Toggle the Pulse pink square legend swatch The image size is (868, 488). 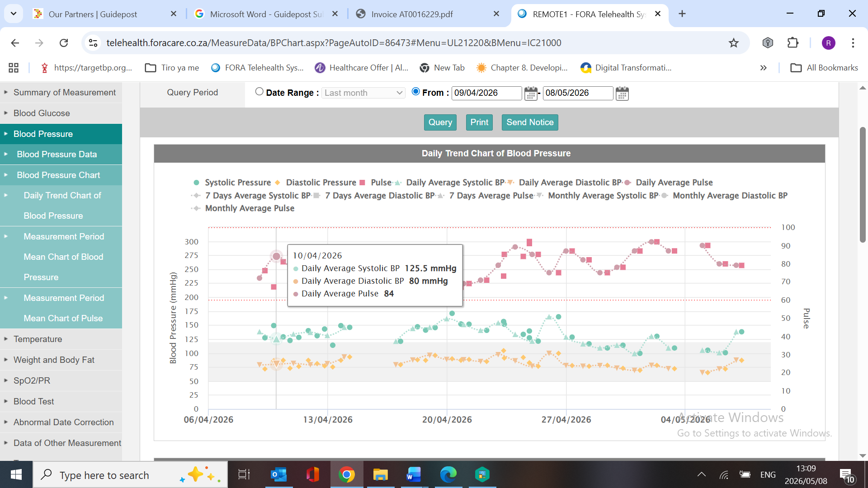click(362, 183)
